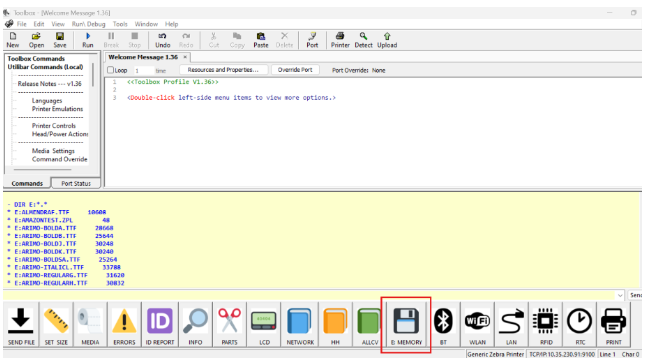Switch to the Port Status tab
This screenshot has width=655, height=362.
76,183
